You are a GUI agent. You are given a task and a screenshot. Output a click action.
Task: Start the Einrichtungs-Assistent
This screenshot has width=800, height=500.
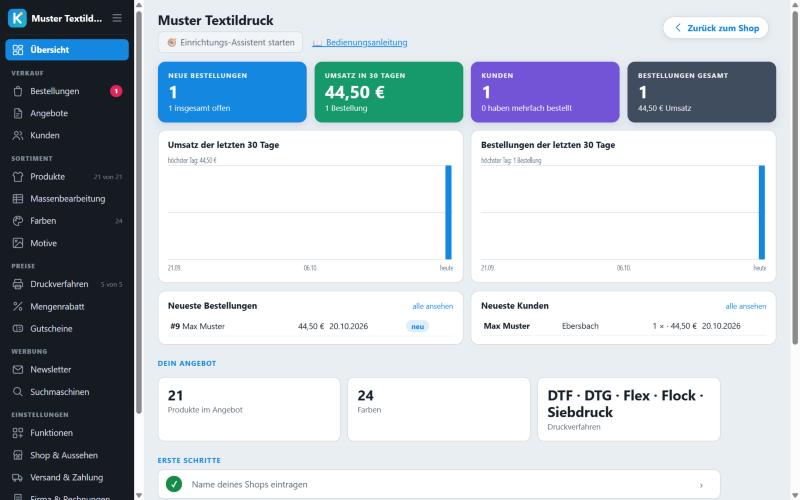(230, 42)
